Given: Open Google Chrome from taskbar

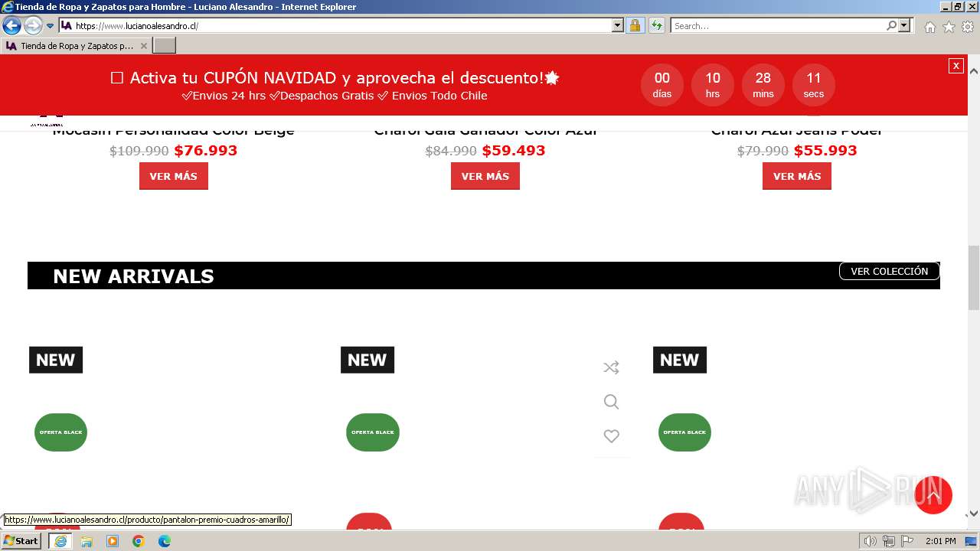Looking at the screenshot, I should pos(139,541).
